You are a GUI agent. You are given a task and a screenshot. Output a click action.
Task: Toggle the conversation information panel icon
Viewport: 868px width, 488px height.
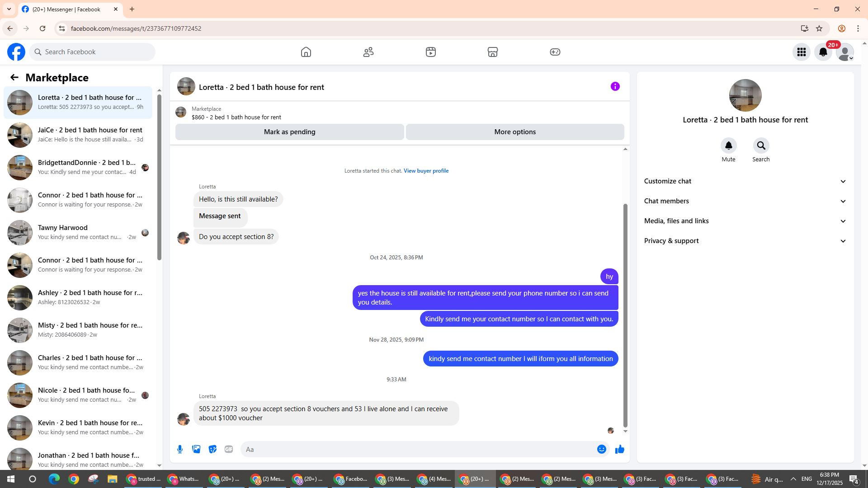pyautogui.click(x=615, y=86)
